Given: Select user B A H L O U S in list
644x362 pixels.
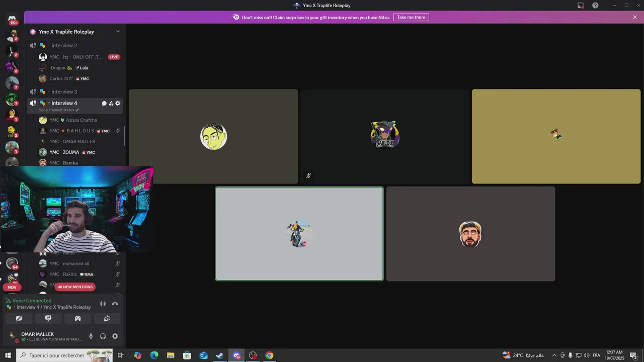Looking at the screenshot, I should pyautogui.click(x=80, y=131).
